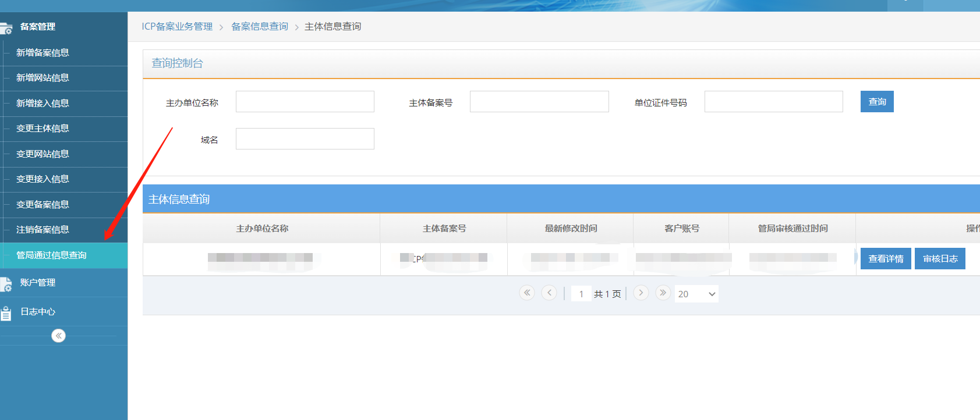
Task: Click the 查看详情 button
Action: tap(886, 259)
